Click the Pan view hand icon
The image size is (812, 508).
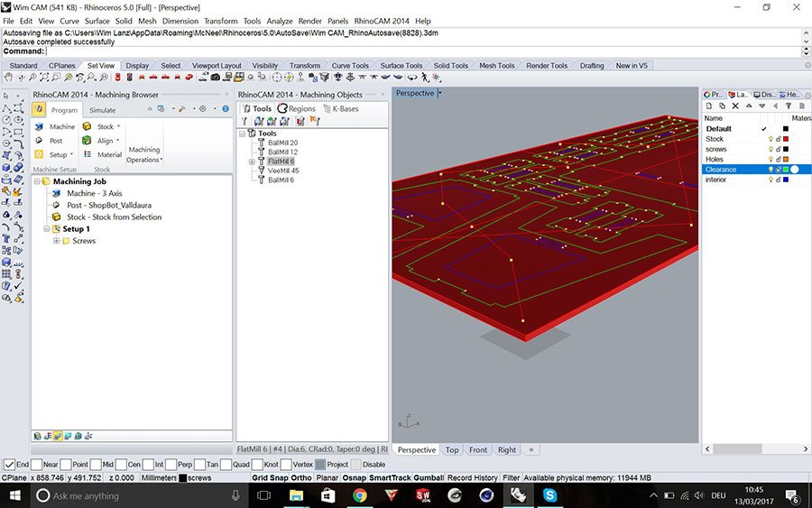pos(8,78)
